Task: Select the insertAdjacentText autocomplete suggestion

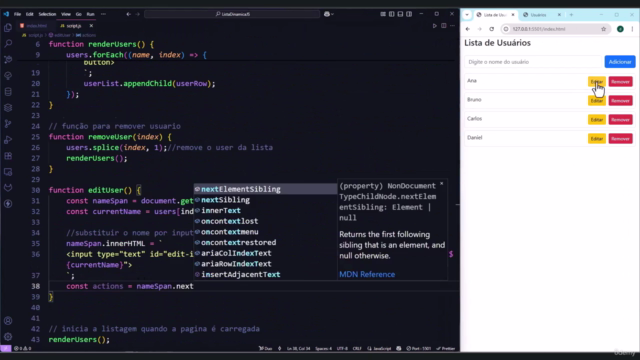Action: tap(265, 275)
